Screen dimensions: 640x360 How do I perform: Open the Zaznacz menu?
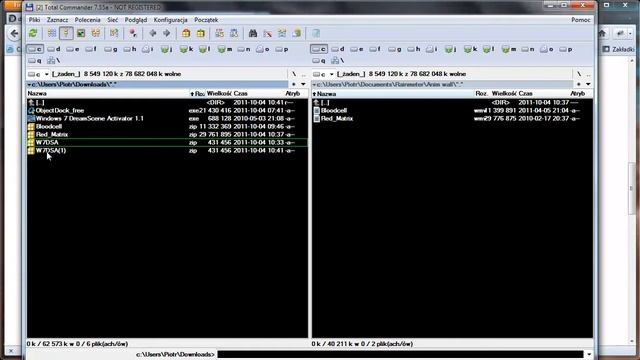(x=57, y=20)
